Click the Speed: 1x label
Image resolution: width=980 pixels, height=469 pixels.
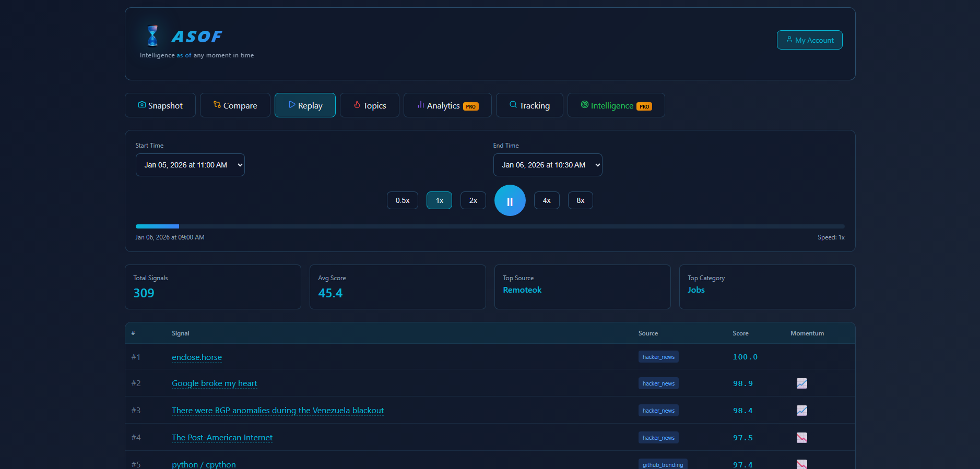[831, 237]
